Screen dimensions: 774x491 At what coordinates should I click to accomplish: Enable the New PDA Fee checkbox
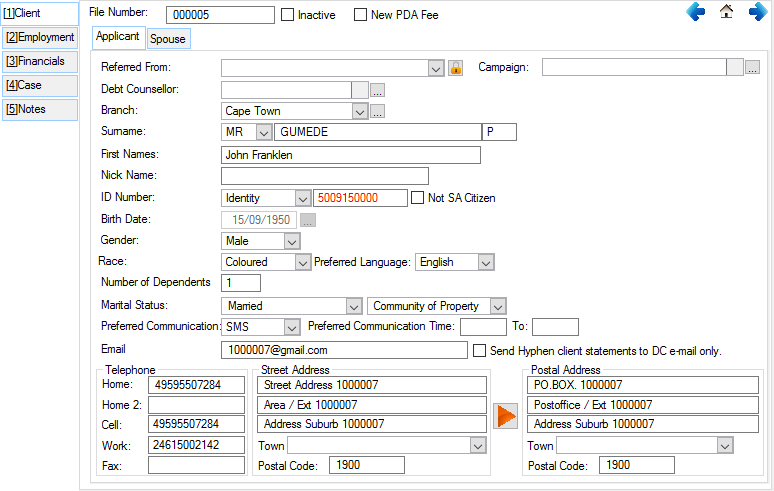tap(361, 15)
